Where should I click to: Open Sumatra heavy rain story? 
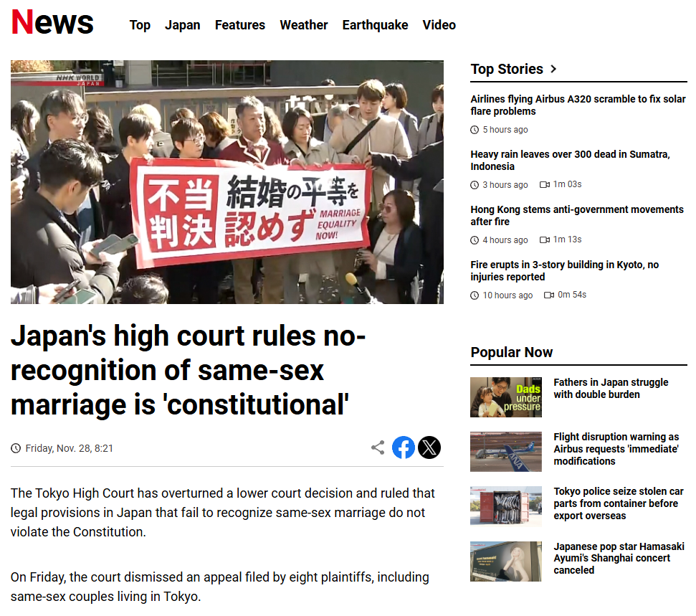point(571,161)
